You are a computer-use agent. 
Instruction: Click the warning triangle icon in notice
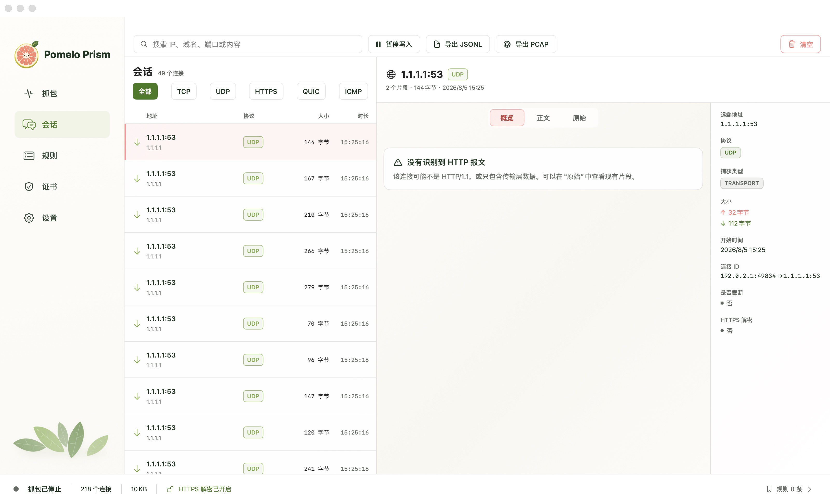pos(397,162)
